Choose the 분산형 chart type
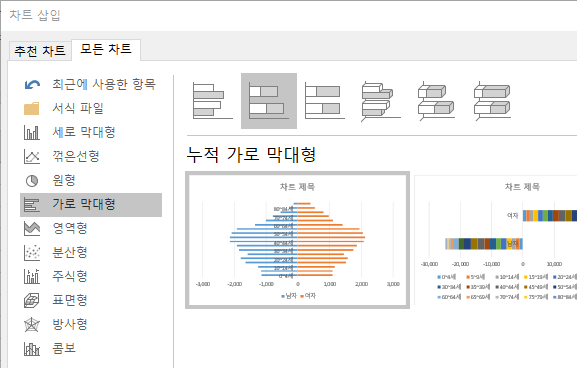Viewport: 577px width, 368px height. [91, 252]
